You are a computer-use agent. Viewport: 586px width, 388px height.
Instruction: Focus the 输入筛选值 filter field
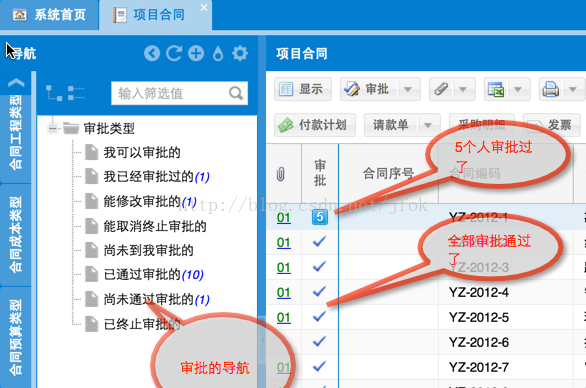[x=179, y=93]
